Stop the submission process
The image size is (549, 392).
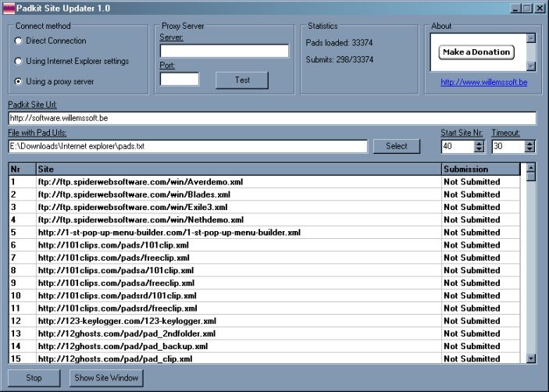(34, 379)
